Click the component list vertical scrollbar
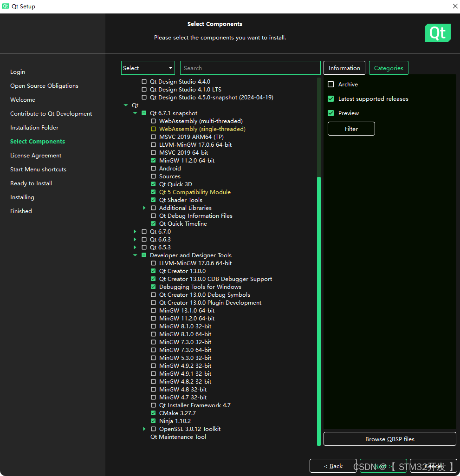Screen dimensions: 460x476 tap(318, 311)
